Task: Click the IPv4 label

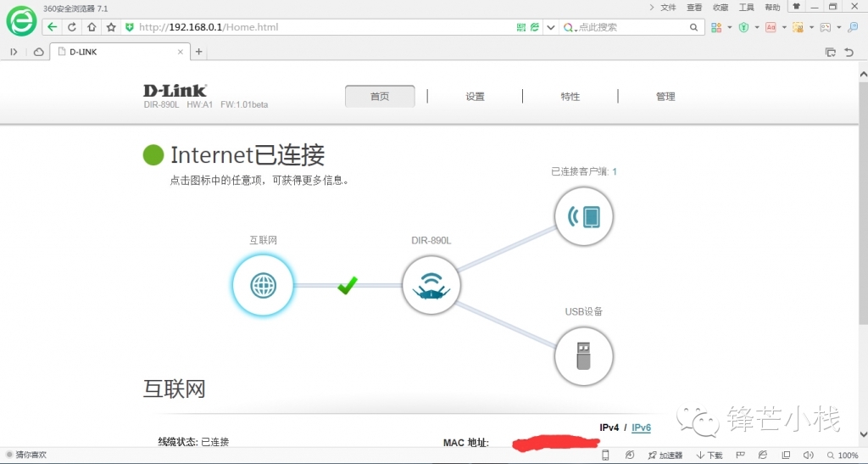Action: pos(609,428)
